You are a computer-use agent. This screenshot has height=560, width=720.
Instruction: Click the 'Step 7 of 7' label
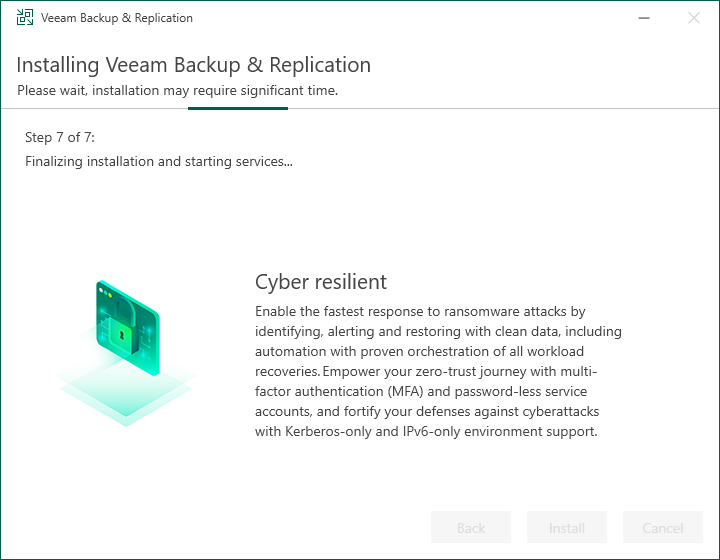60,137
